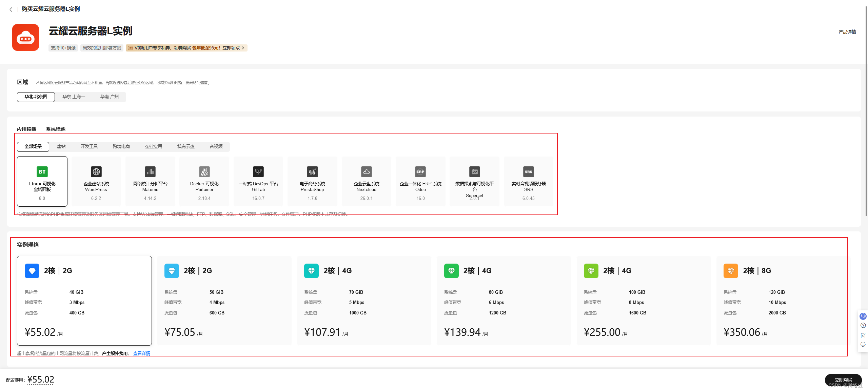Filter images by 开发工具 category
Image resolution: width=868 pixels, height=391 pixels.
[x=89, y=147]
